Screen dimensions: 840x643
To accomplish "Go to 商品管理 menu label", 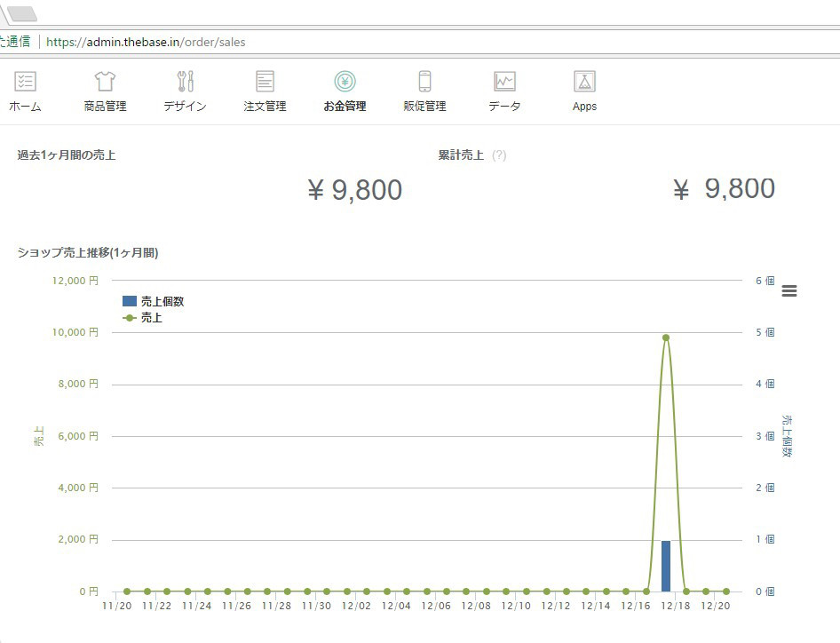I will coord(105,106).
